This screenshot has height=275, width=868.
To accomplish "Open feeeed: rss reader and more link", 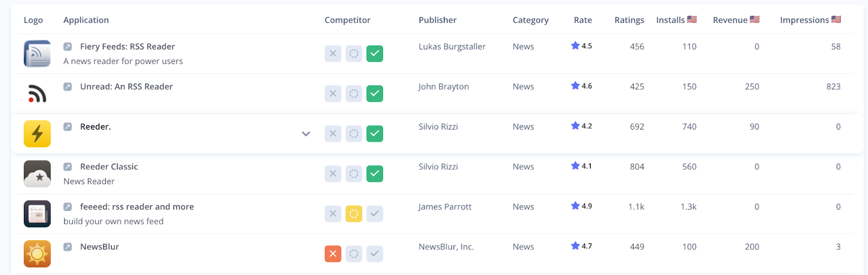I will point(137,207).
